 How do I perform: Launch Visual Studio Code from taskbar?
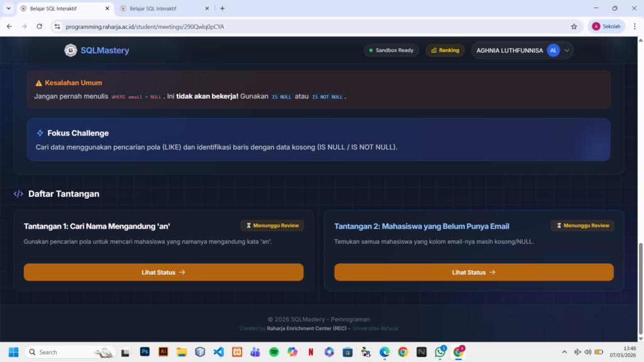coord(218,352)
